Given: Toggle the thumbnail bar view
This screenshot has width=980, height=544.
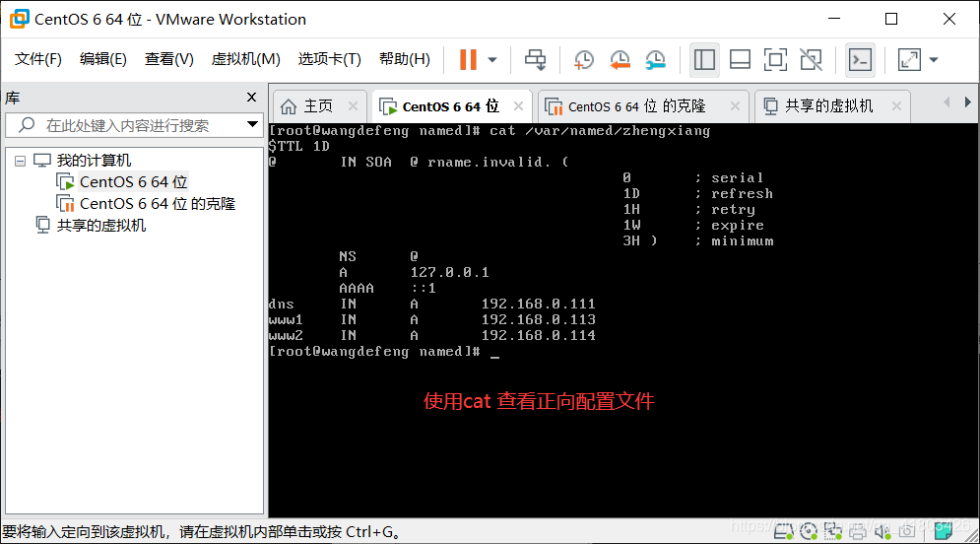Looking at the screenshot, I should (x=740, y=59).
